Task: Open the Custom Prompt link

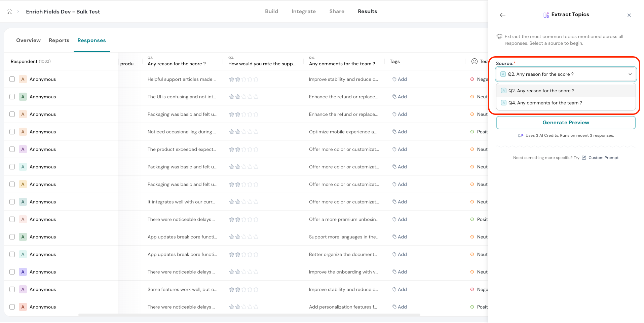Action: (x=603, y=158)
